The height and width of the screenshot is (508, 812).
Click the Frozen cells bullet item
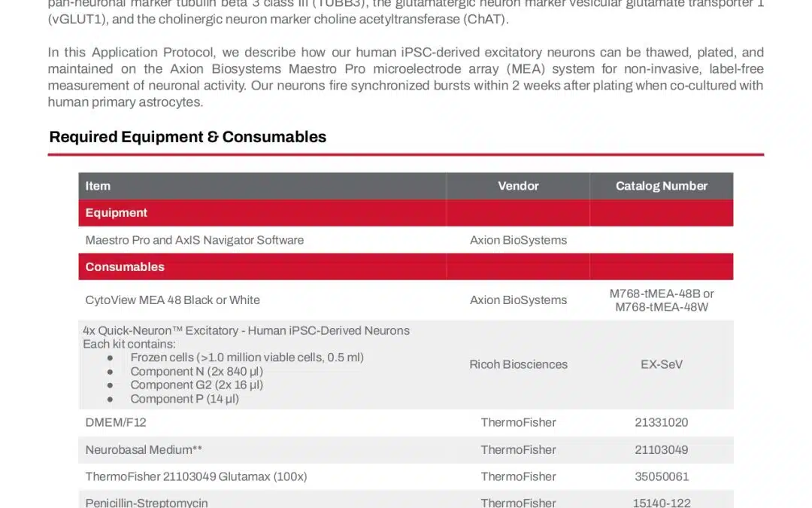click(x=247, y=357)
